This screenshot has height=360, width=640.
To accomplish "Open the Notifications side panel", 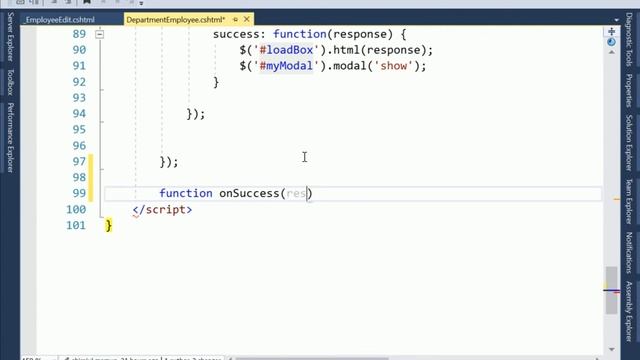I will click(x=629, y=253).
